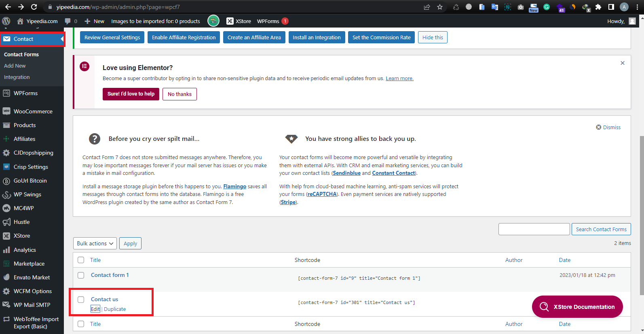Click the browser back arrow
Screen dimensions: 644x334
8,7
